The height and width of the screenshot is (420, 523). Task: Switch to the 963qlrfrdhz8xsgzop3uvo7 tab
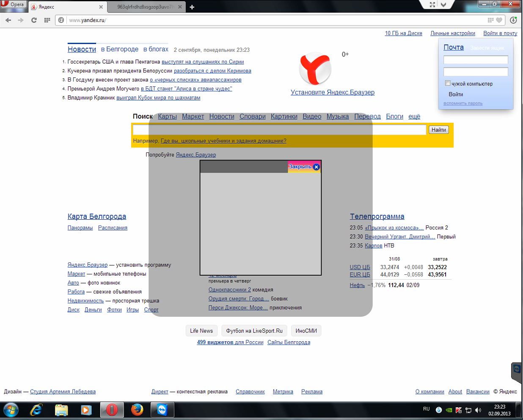[x=146, y=7]
